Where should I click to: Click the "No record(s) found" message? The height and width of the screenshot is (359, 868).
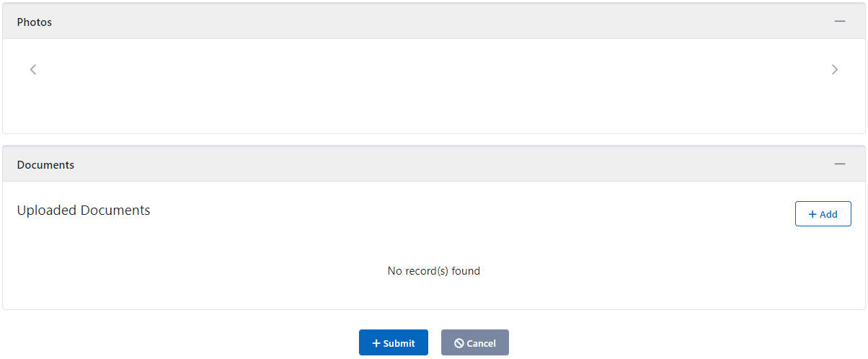click(433, 271)
